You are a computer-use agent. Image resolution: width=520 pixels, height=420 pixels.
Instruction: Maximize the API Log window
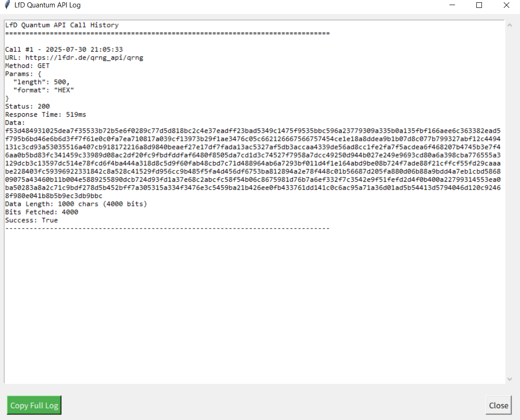pyautogui.click(x=479, y=5)
